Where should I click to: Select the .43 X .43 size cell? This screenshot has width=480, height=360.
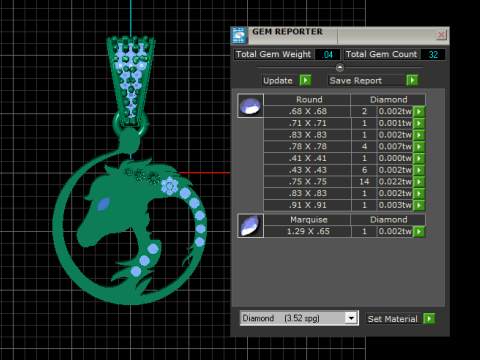[x=307, y=170]
